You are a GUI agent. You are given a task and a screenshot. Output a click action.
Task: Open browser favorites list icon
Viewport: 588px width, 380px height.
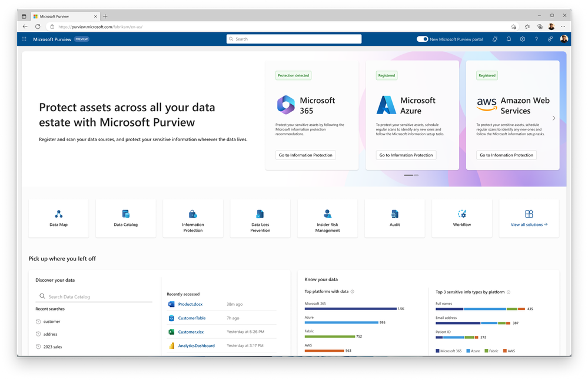click(527, 26)
